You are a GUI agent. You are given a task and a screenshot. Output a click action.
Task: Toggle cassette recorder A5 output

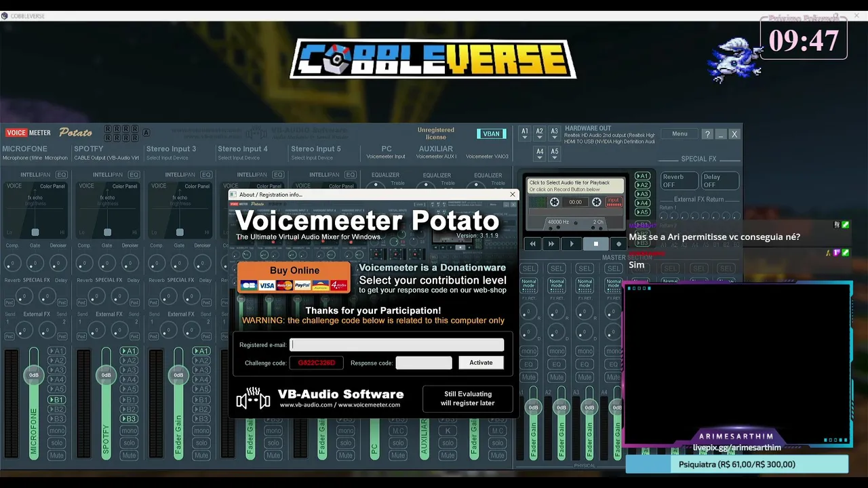642,212
